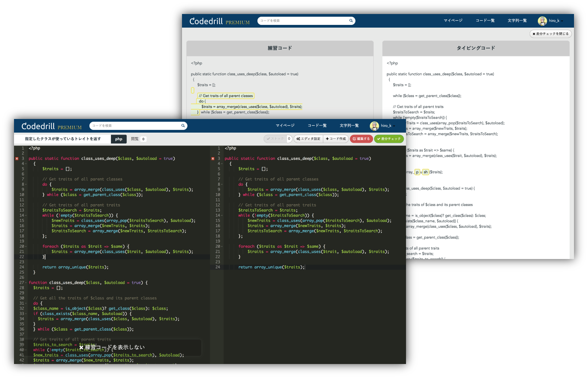
Task: Select the php language tab
Action: [x=119, y=139]
